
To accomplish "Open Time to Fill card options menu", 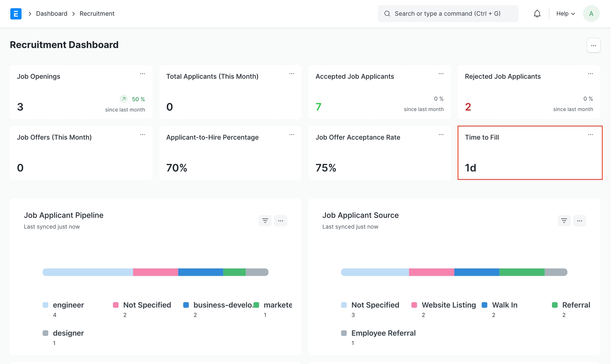I will (x=590, y=134).
